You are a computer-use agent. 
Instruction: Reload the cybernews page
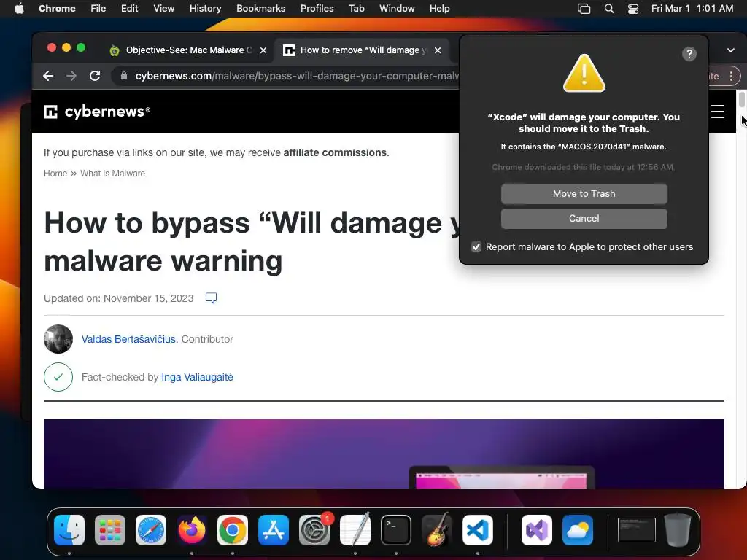coord(95,76)
